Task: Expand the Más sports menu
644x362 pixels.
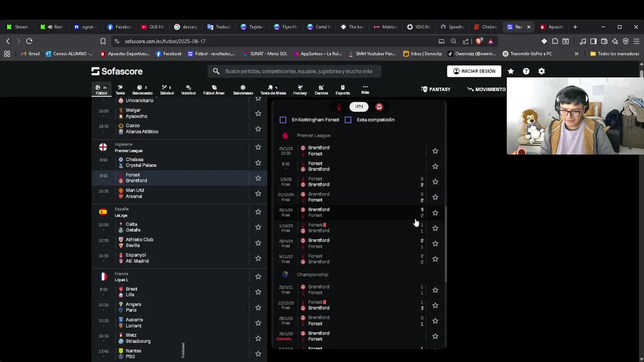Action: coord(365,89)
